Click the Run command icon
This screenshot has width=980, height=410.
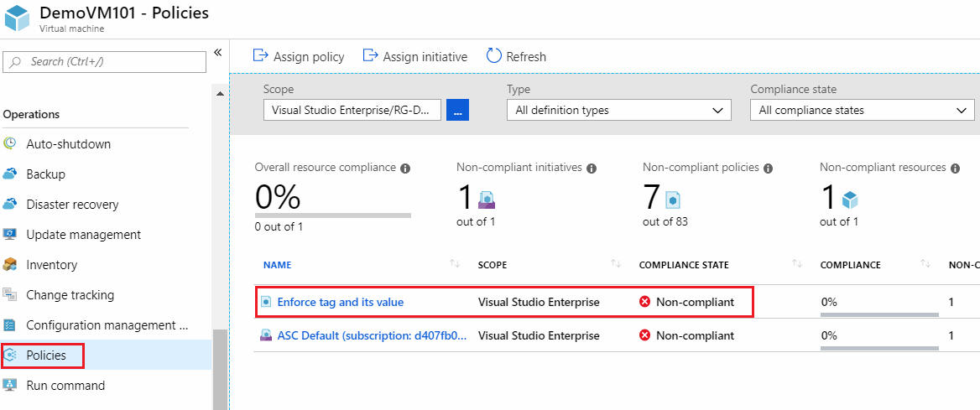click(x=10, y=385)
